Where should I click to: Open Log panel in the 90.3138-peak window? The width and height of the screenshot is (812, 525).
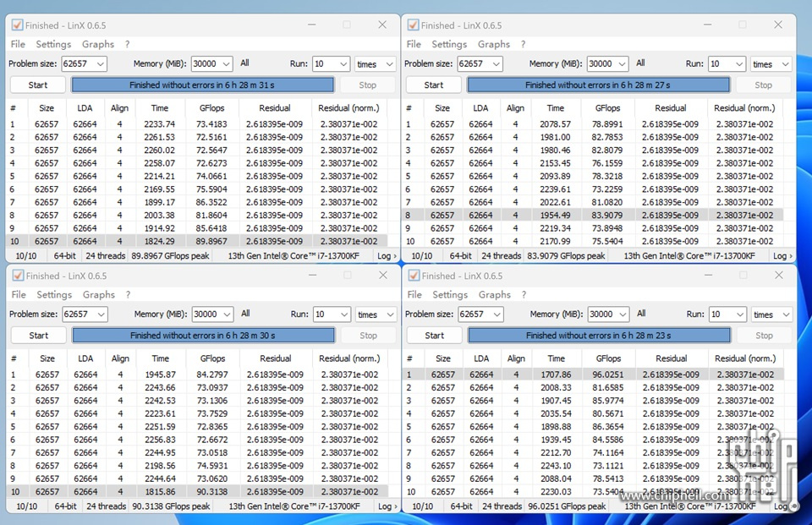(387, 506)
